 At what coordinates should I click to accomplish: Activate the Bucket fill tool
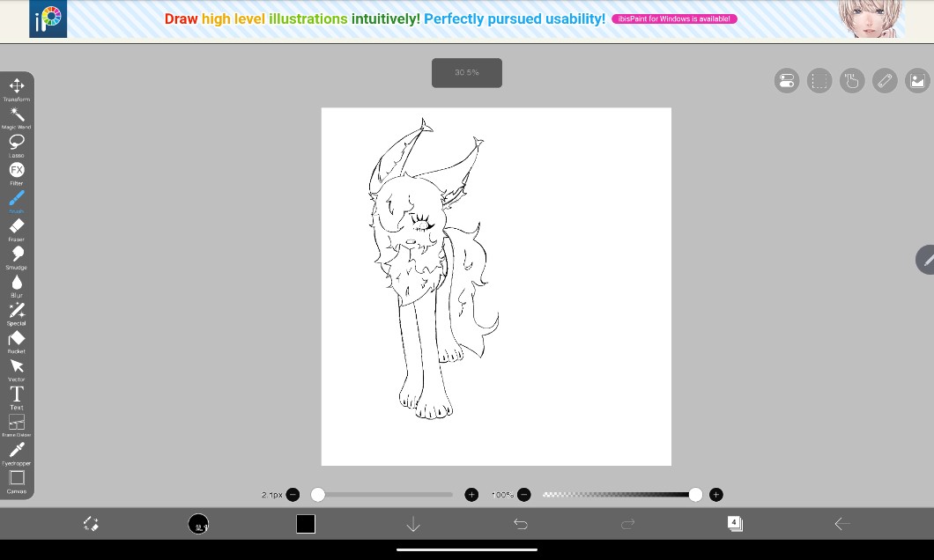[x=17, y=339]
